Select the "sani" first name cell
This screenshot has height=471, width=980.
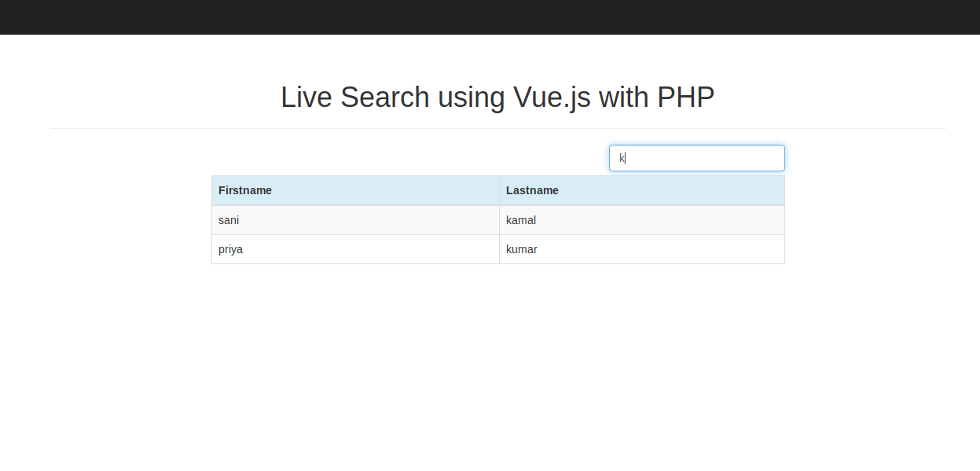tap(355, 220)
